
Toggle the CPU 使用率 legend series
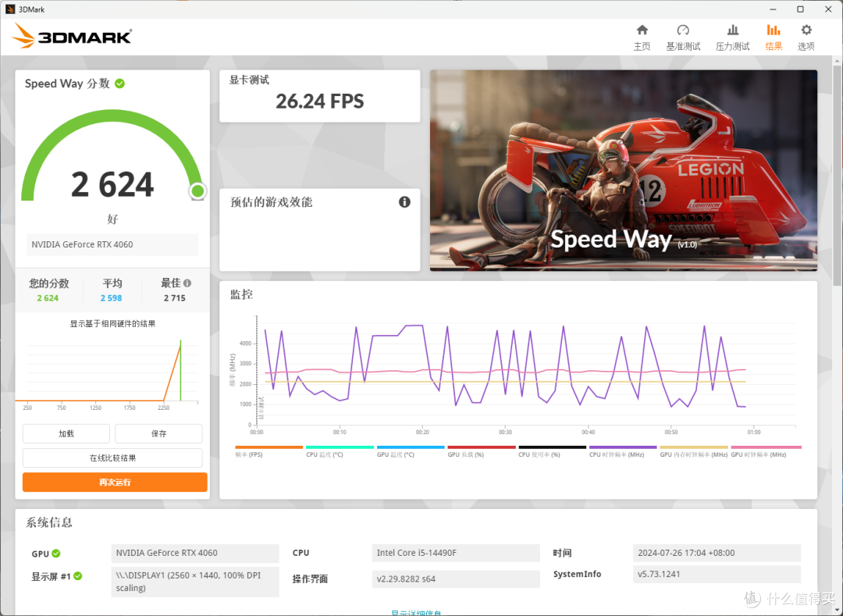(x=552, y=451)
